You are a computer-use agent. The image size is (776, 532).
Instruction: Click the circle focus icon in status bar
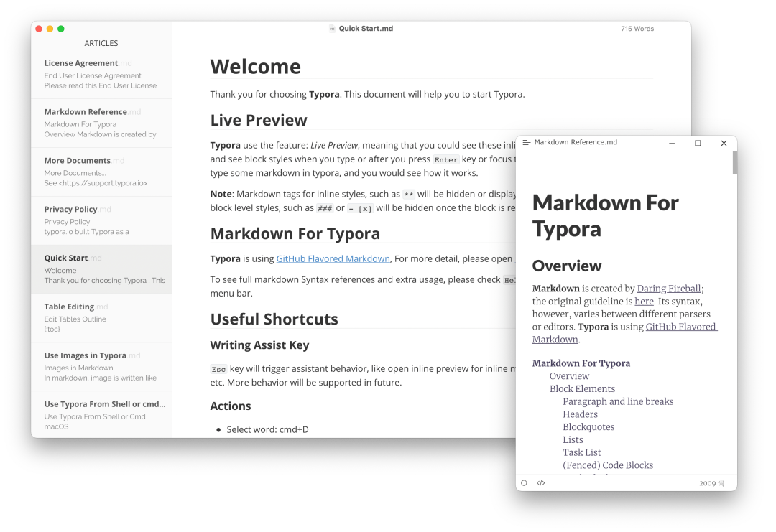click(524, 483)
